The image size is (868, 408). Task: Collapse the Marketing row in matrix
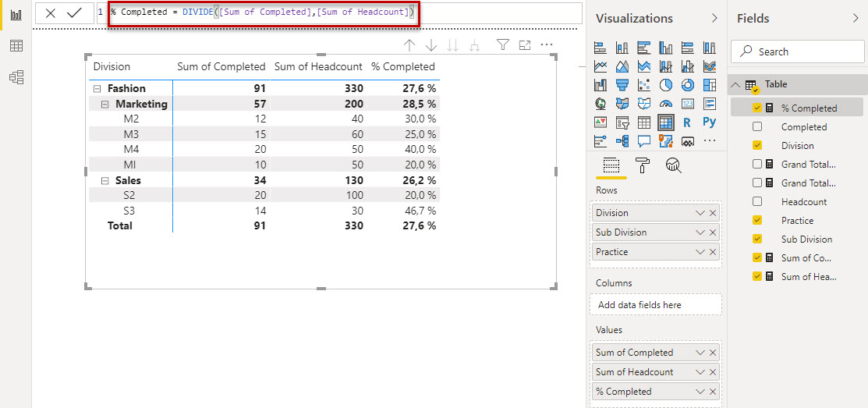pyautogui.click(x=106, y=104)
